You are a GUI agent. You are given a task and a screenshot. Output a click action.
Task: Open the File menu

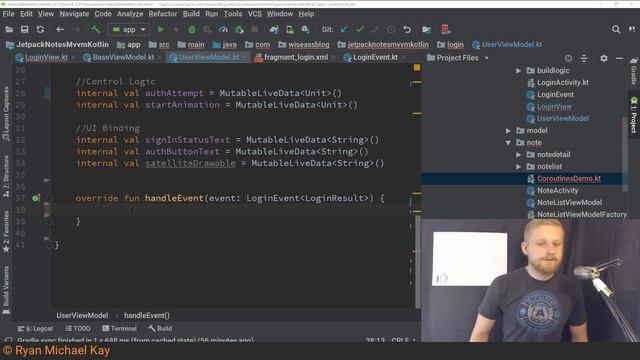pos(9,14)
